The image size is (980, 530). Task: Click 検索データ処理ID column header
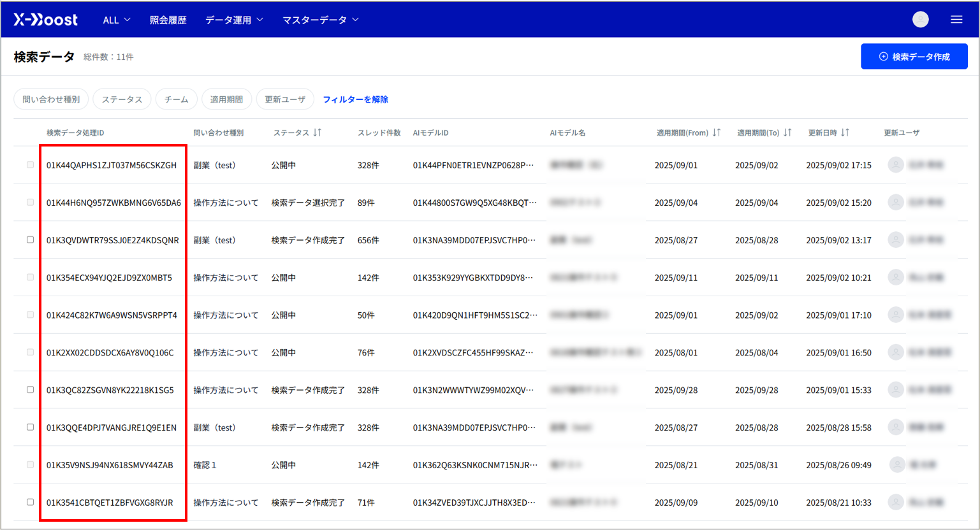pyautogui.click(x=75, y=132)
